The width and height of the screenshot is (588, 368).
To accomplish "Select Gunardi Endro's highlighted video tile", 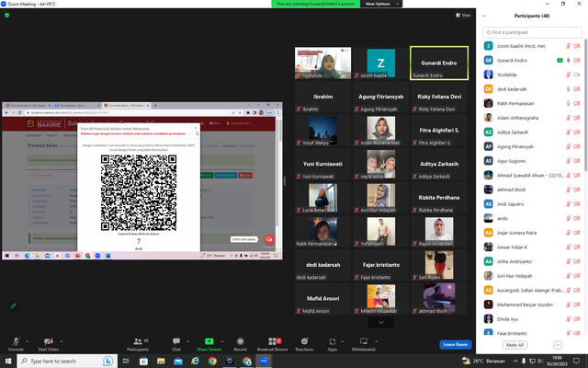I will click(439, 63).
